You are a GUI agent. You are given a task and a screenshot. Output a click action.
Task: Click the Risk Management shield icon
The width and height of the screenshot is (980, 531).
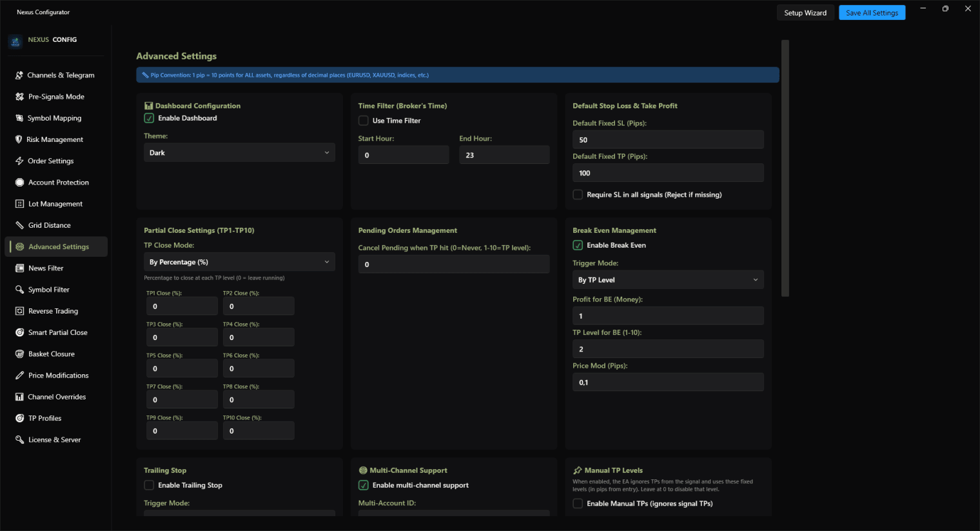19,139
